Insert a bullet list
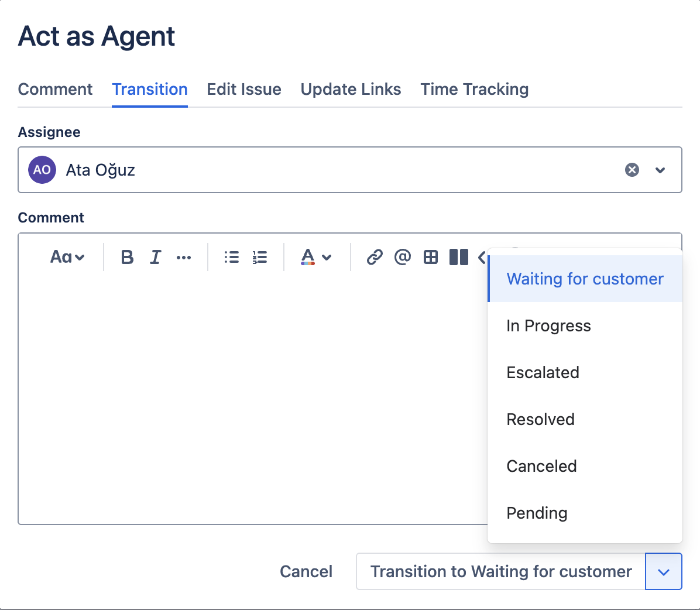The image size is (700, 610). coord(232,257)
